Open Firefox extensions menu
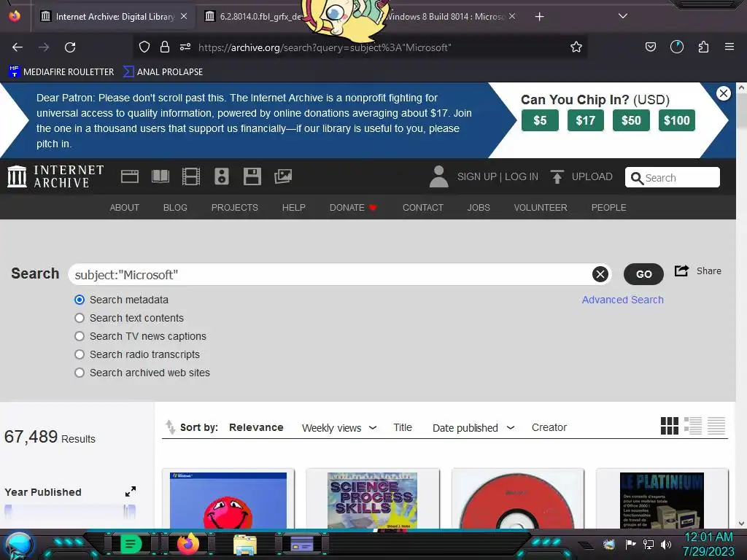The width and height of the screenshot is (747, 560). (x=703, y=47)
